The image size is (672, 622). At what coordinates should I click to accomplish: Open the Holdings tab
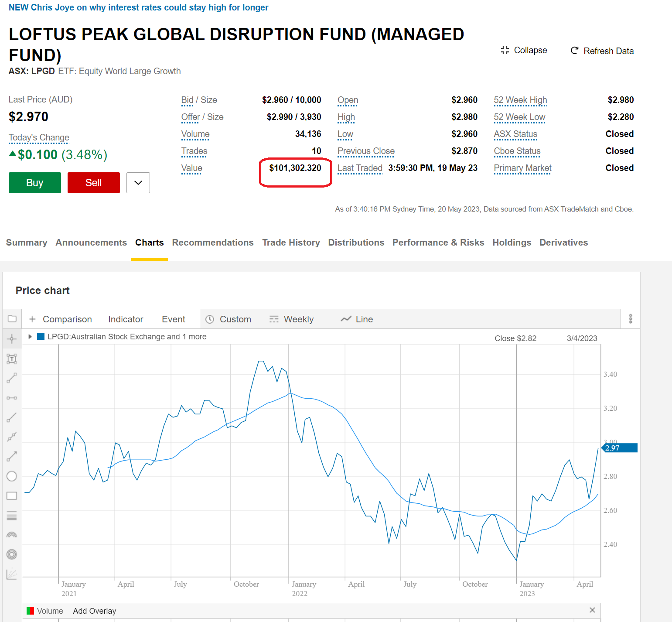click(512, 243)
